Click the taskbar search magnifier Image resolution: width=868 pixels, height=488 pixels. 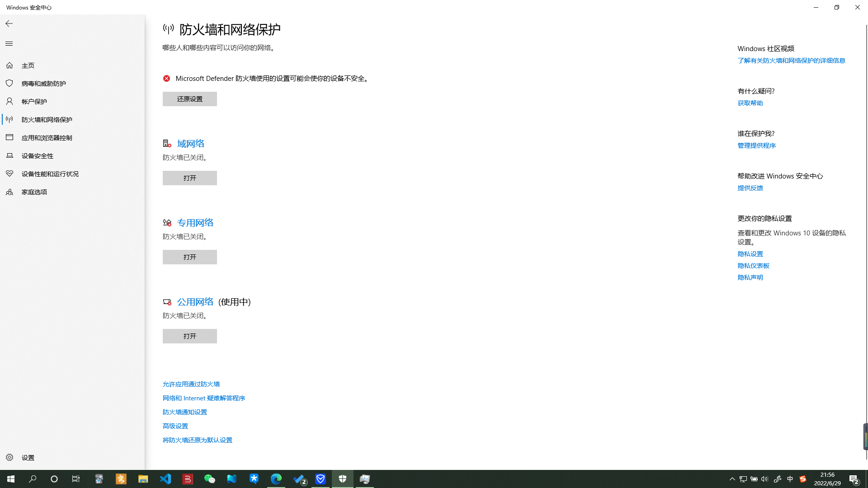pyautogui.click(x=33, y=479)
